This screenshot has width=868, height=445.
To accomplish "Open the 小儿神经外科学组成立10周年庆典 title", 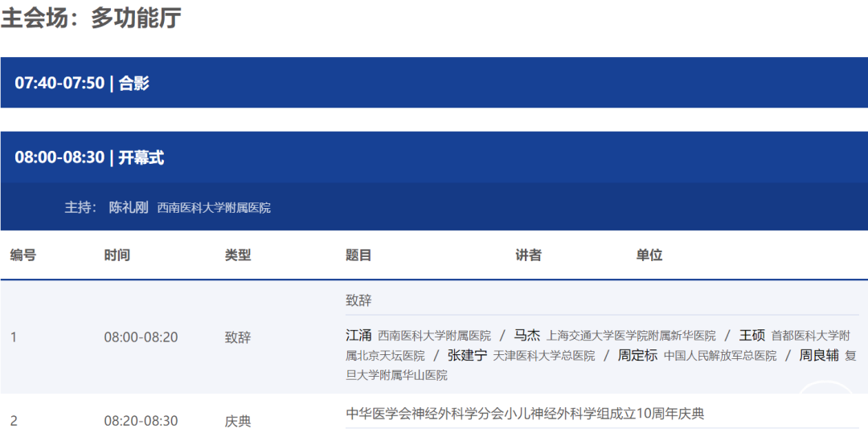I will coord(525,414).
